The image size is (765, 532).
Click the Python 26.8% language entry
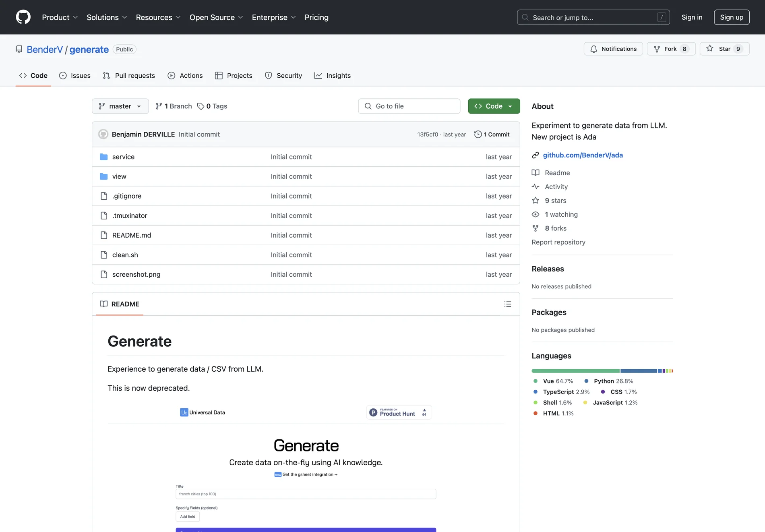pos(608,381)
